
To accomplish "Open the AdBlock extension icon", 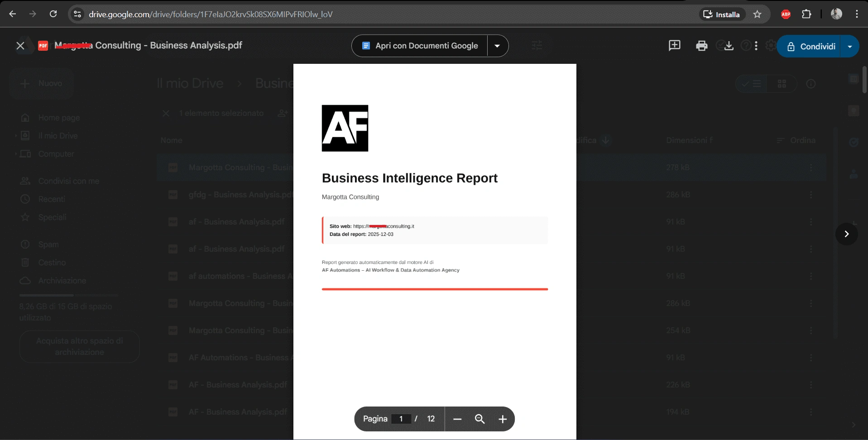I will coord(786,14).
